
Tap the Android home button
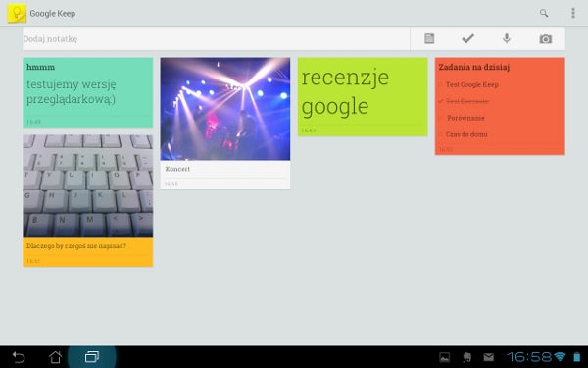pyautogui.click(x=55, y=357)
